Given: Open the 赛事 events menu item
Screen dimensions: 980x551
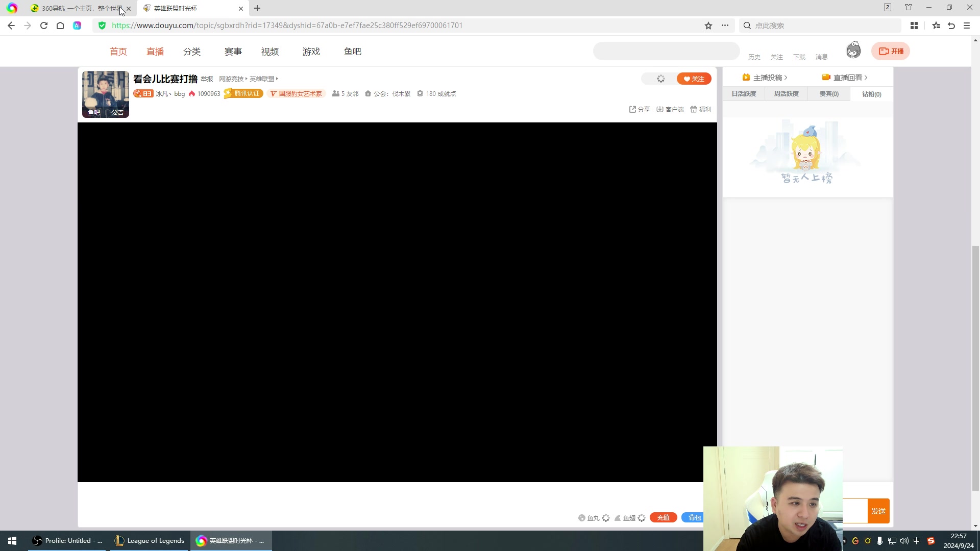Looking at the screenshot, I should tap(233, 51).
